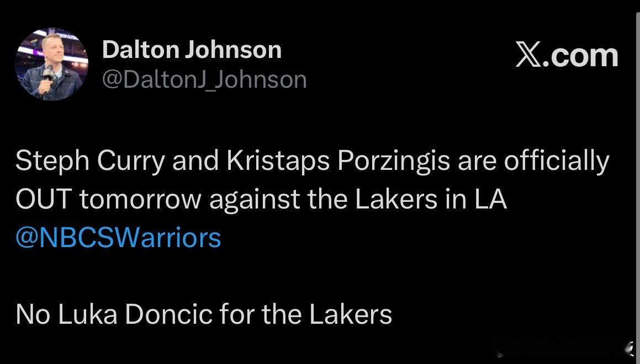Click the capitalized word "OUT"
Image resolution: width=640 pixels, height=364 pixels.
click(43, 200)
